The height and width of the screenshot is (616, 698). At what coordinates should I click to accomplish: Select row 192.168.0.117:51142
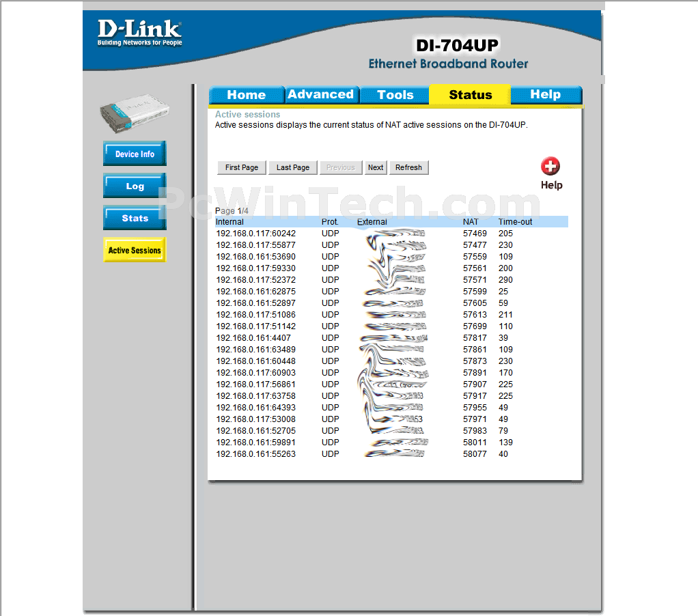[392, 326]
